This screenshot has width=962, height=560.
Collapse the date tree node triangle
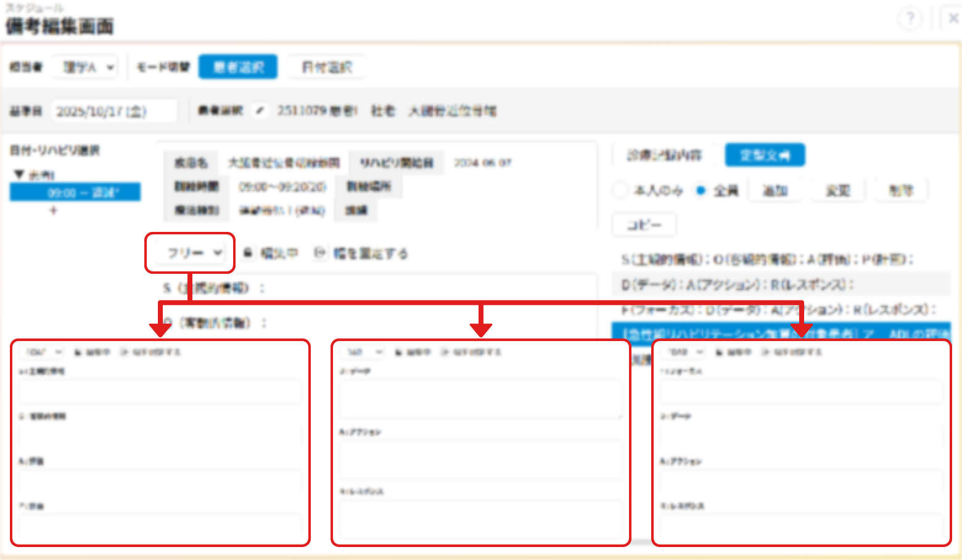click(19, 175)
